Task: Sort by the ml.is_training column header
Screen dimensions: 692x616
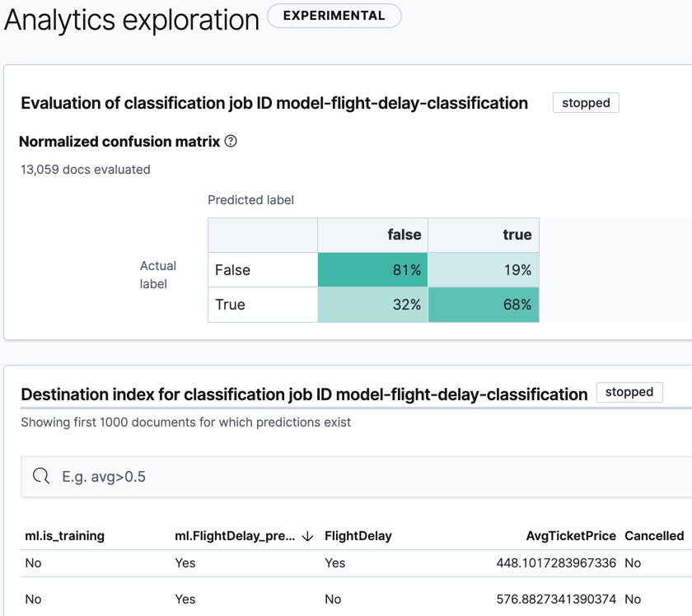Action: [65, 536]
